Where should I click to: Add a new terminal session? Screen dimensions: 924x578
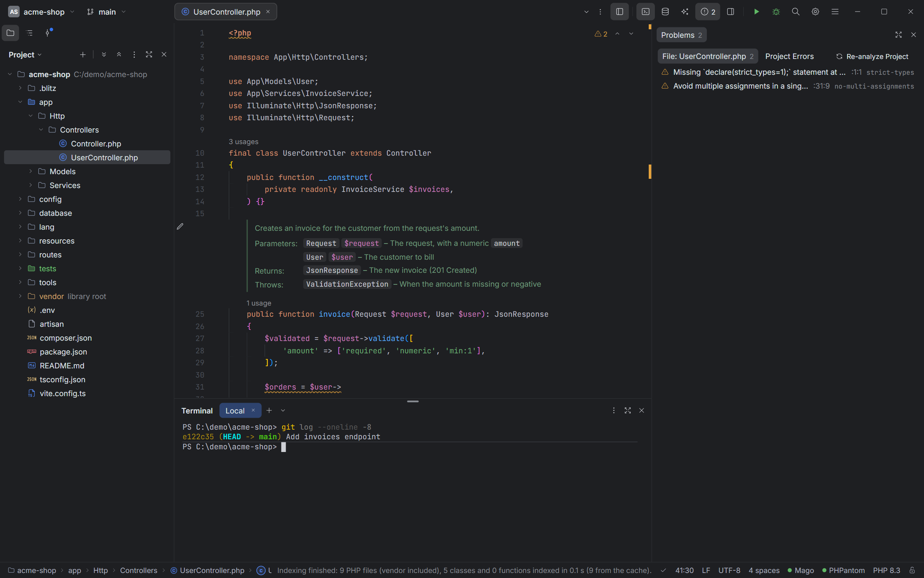coord(269,411)
